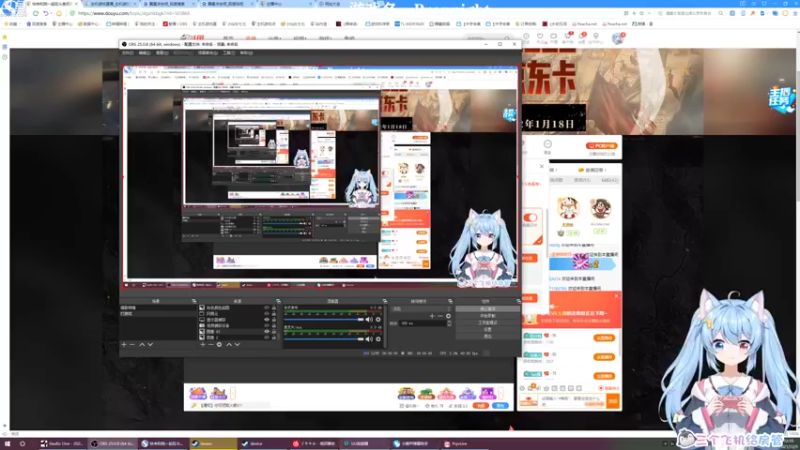Open the user avatar on Douyu header
Viewport: 800px width, 450px height.
pos(618,38)
